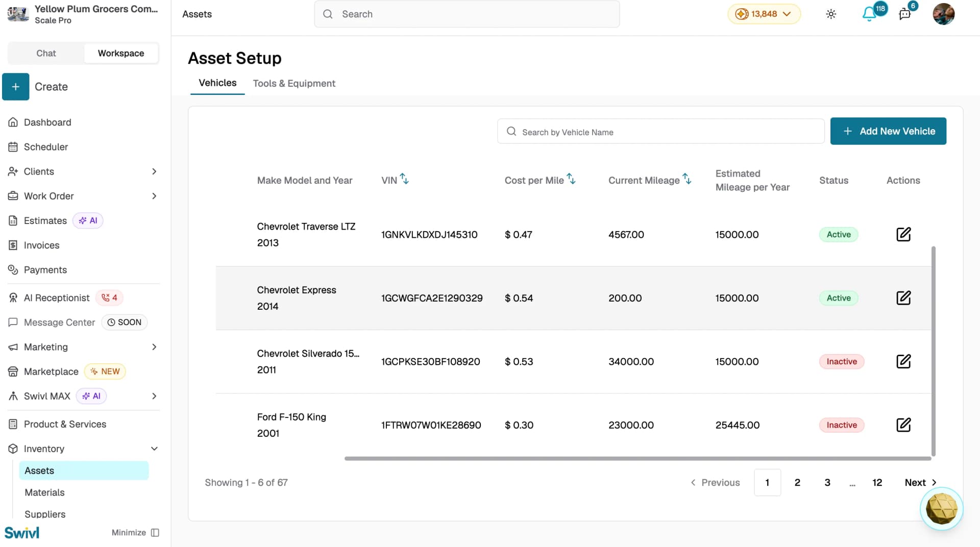Open Estimates from sidebar

pyautogui.click(x=45, y=220)
